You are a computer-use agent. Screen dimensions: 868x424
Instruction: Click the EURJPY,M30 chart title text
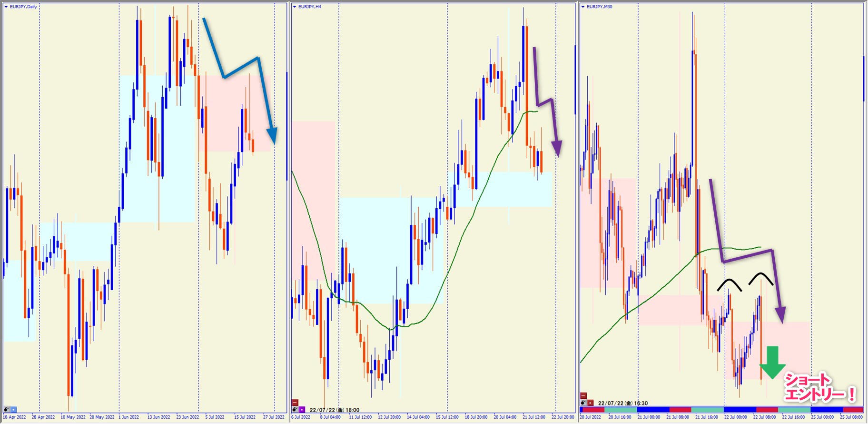coord(600,7)
